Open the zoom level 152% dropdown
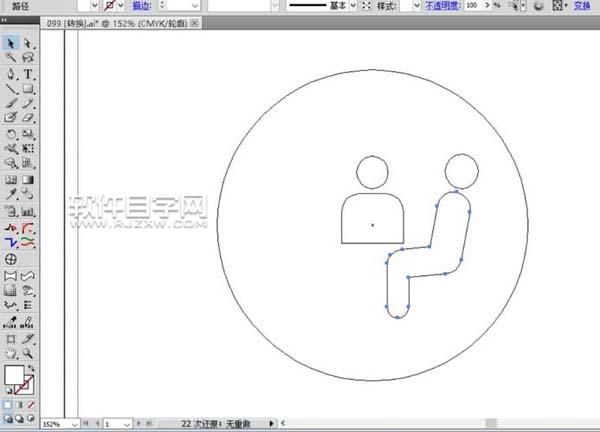 75,424
